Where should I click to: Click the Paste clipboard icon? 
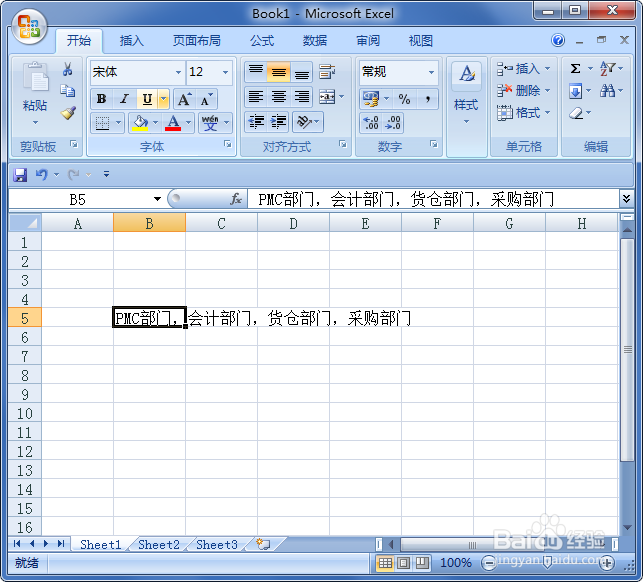pos(35,76)
